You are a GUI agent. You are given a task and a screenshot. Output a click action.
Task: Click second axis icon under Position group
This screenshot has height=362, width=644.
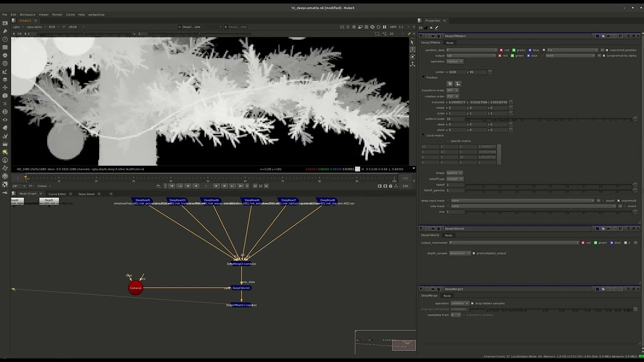[457, 83]
